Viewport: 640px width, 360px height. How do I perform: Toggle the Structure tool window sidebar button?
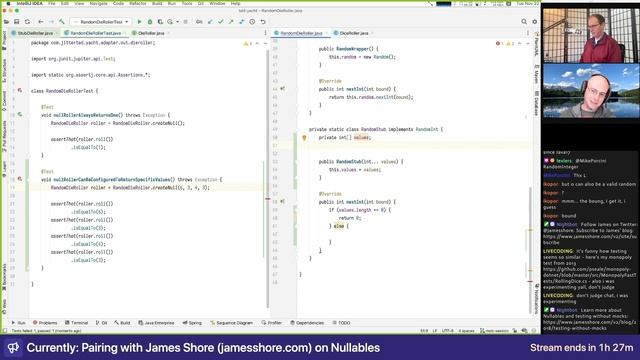(4, 70)
